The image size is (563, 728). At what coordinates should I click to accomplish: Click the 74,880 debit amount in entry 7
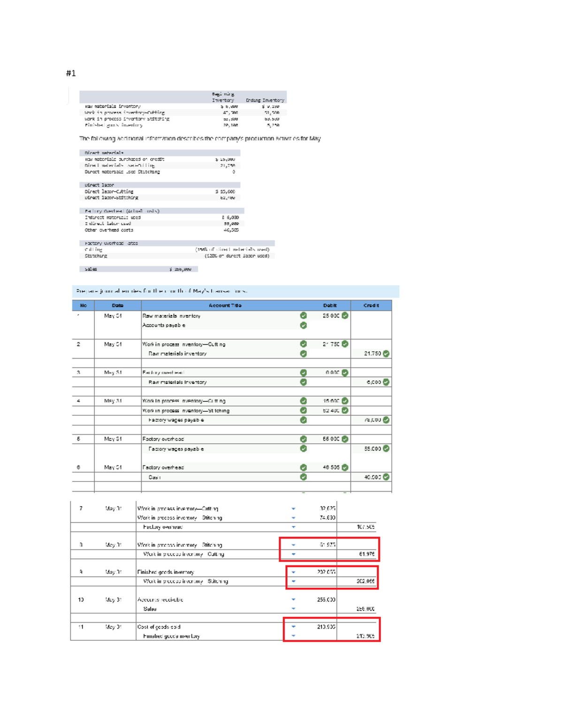(x=327, y=518)
